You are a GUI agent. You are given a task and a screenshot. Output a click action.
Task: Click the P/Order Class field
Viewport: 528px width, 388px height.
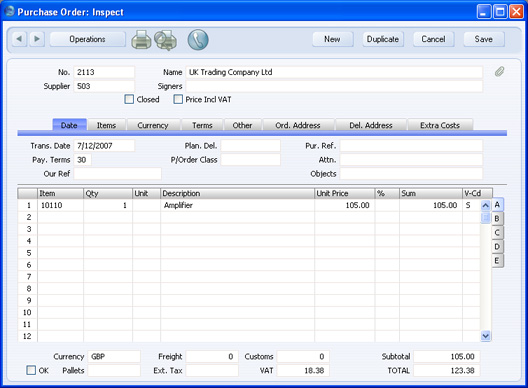(251, 160)
